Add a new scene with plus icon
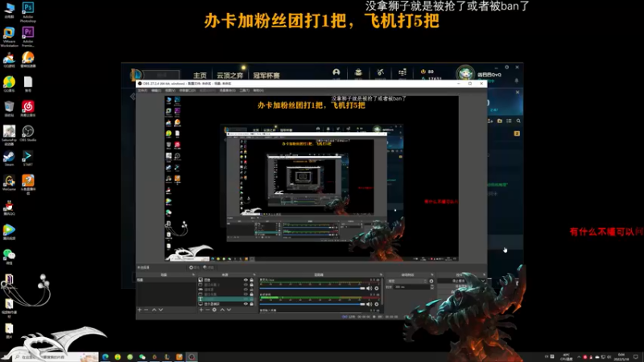644x362 pixels. 139,310
